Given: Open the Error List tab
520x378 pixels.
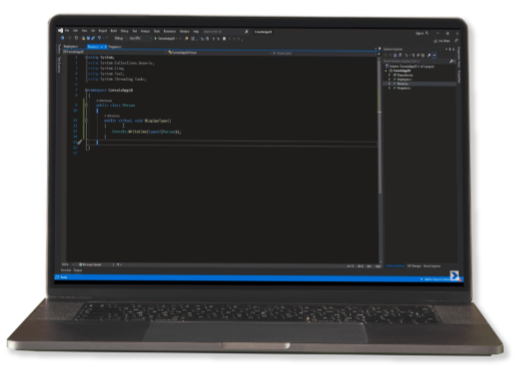Looking at the screenshot, I should pos(66,270).
